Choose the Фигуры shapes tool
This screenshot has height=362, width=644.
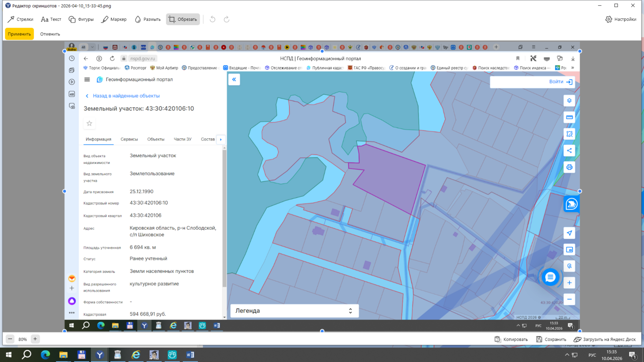point(81,19)
